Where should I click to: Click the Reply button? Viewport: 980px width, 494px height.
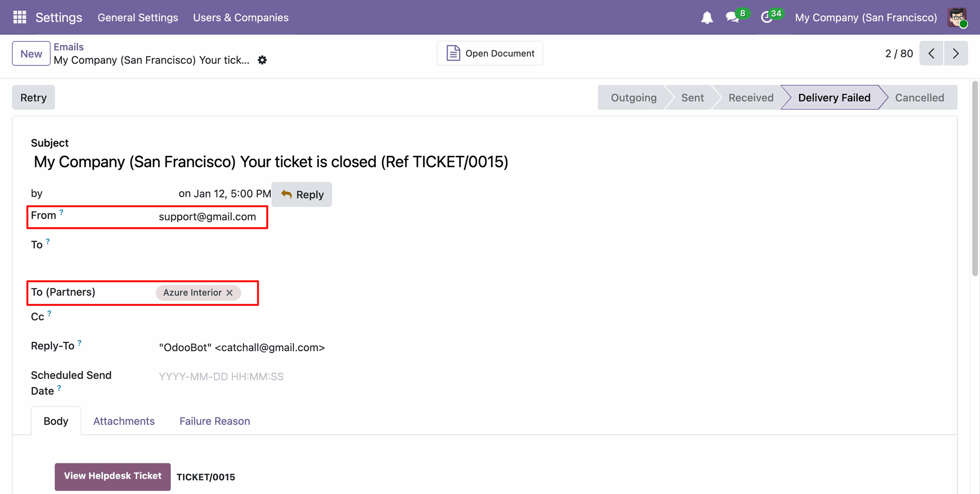302,195
